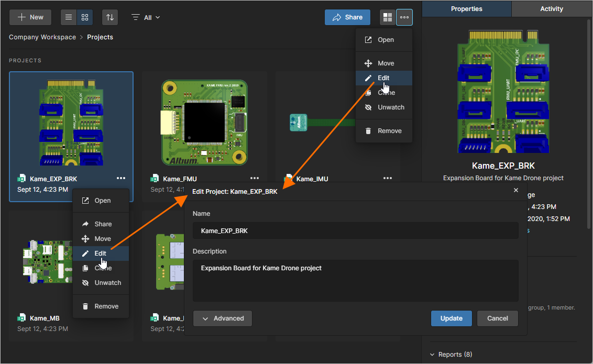Screen dimensions: 593x364
Task: Click the tiles display icon left of ellipsis
Action: click(387, 17)
